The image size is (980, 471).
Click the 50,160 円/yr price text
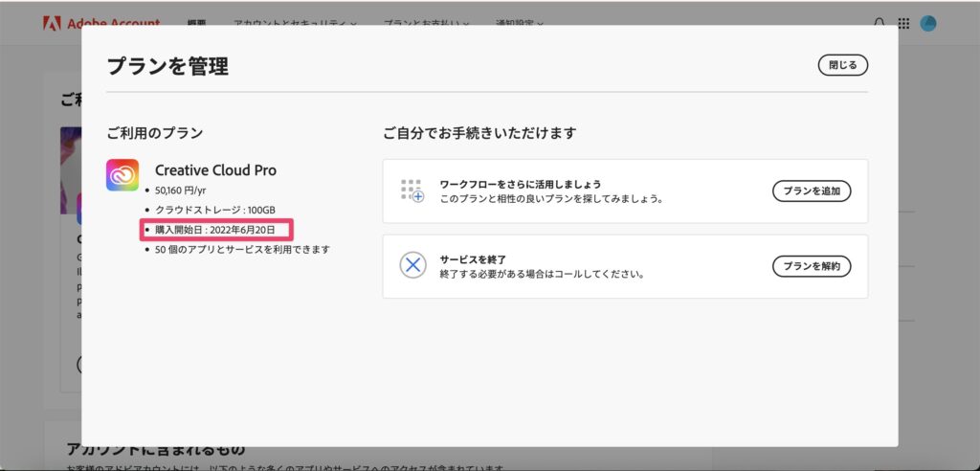pyautogui.click(x=181, y=191)
